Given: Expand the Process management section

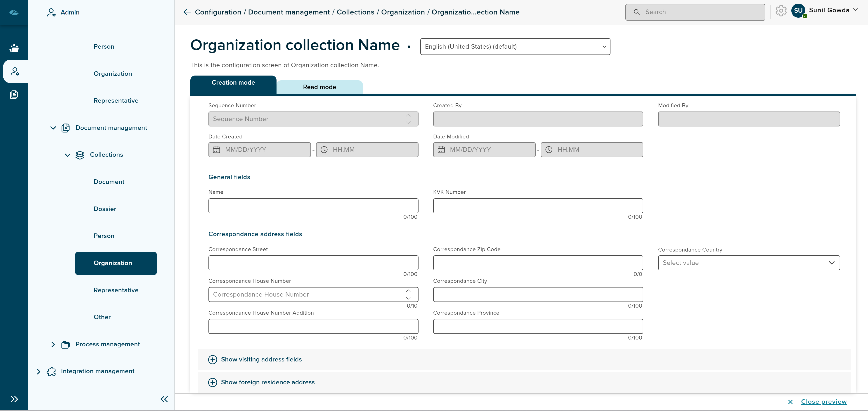Looking at the screenshot, I should 53,344.
